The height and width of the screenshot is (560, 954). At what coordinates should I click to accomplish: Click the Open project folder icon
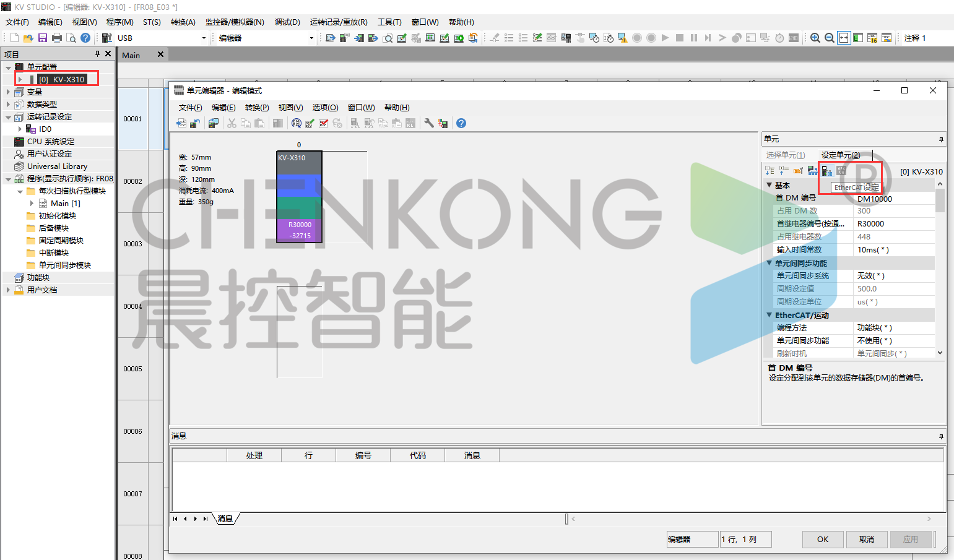(x=28, y=38)
